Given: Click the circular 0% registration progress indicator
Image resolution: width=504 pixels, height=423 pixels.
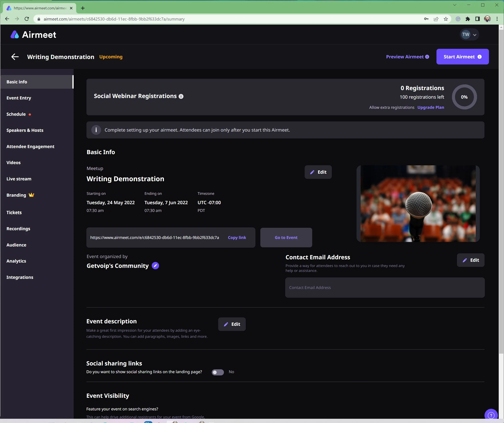Looking at the screenshot, I should pyautogui.click(x=464, y=97).
